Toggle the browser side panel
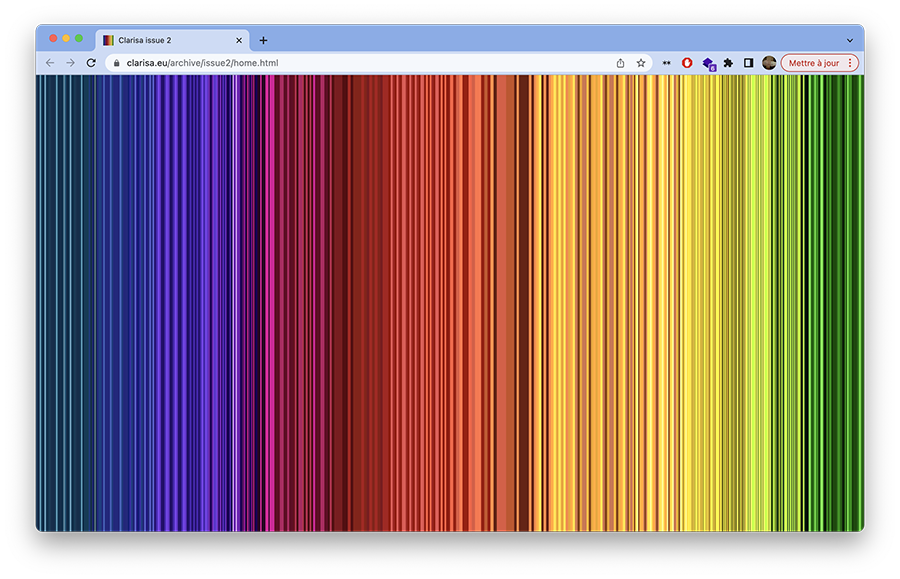The width and height of the screenshot is (900, 579). 748,63
